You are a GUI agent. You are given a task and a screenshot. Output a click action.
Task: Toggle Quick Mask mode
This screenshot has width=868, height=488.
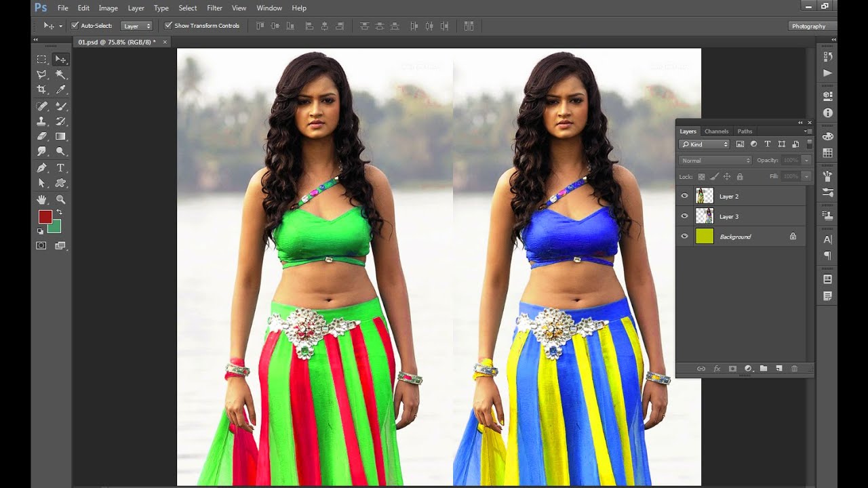[x=41, y=245]
